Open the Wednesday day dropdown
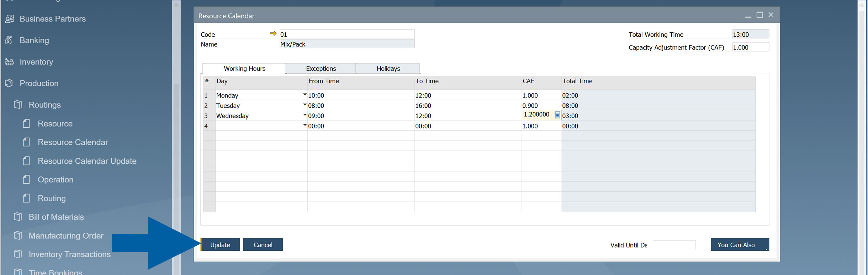The height and width of the screenshot is (275, 868). [x=305, y=115]
